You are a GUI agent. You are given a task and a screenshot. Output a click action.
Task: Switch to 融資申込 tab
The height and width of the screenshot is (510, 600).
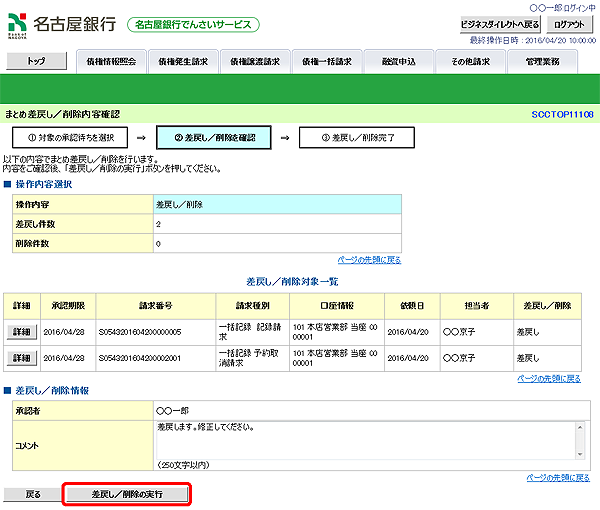(x=399, y=62)
